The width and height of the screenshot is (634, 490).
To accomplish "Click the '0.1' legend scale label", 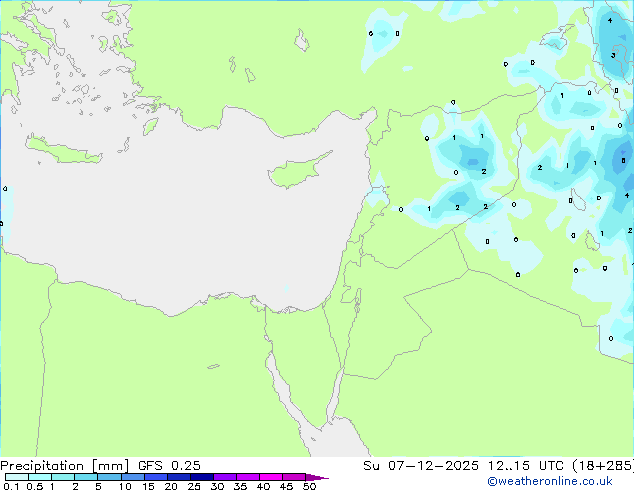I will point(11,486).
